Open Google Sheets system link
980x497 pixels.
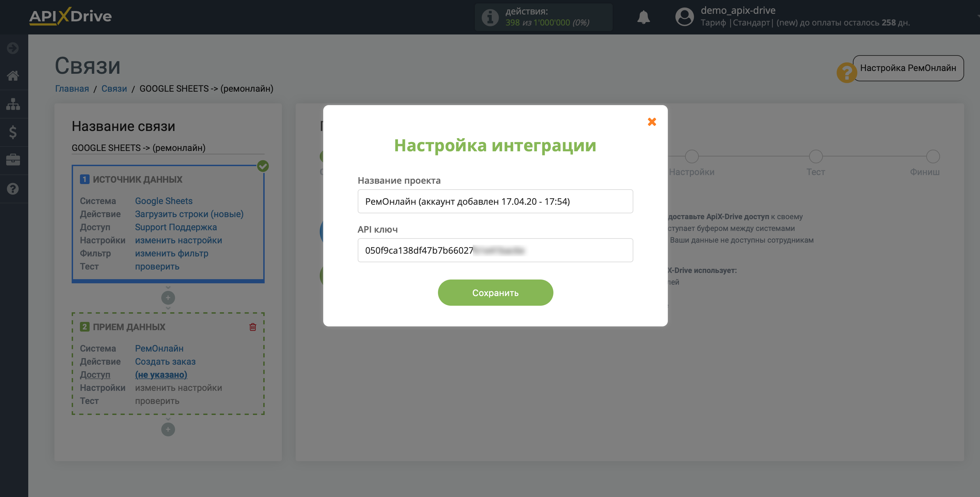[x=164, y=201]
